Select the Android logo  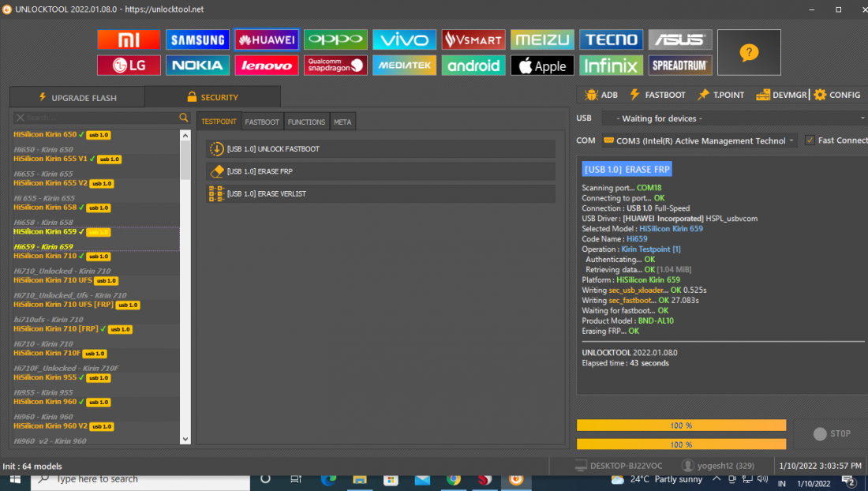pyautogui.click(x=473, y=66)
